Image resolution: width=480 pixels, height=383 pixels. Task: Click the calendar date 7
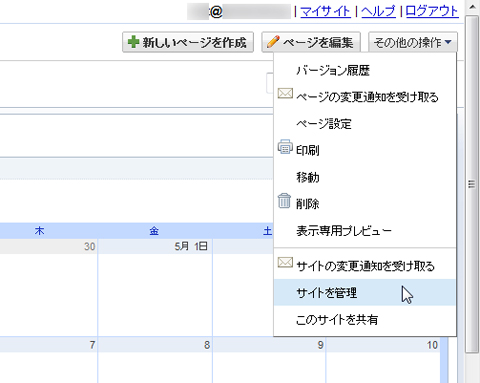(92, 345)
